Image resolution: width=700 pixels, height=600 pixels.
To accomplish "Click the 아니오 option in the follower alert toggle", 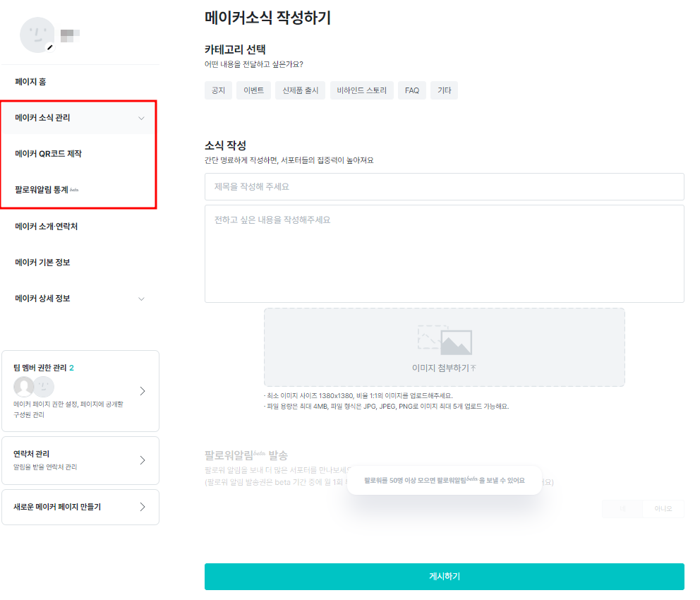I will pyautogui.click(x=664, y=509).
